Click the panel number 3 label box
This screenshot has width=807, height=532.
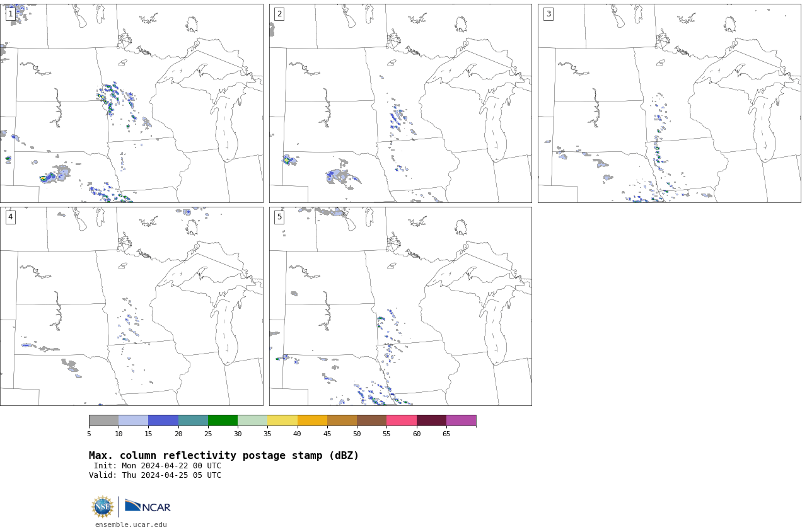pos(549,14)
